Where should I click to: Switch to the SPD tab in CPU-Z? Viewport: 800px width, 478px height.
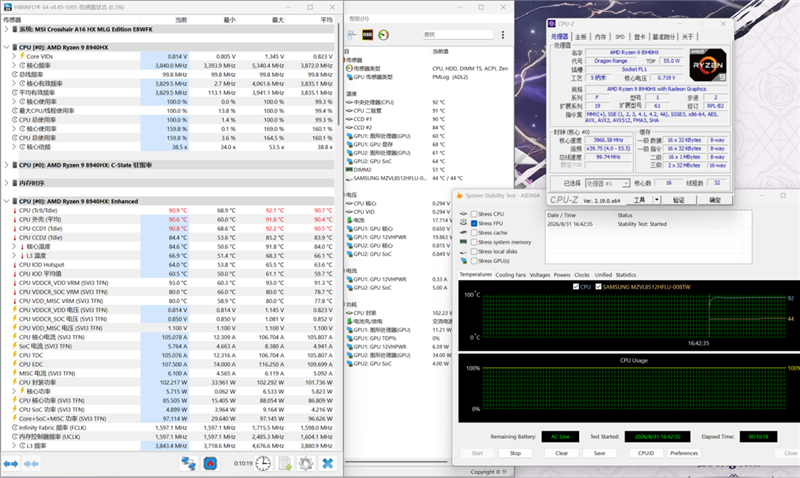coord(619,37)
